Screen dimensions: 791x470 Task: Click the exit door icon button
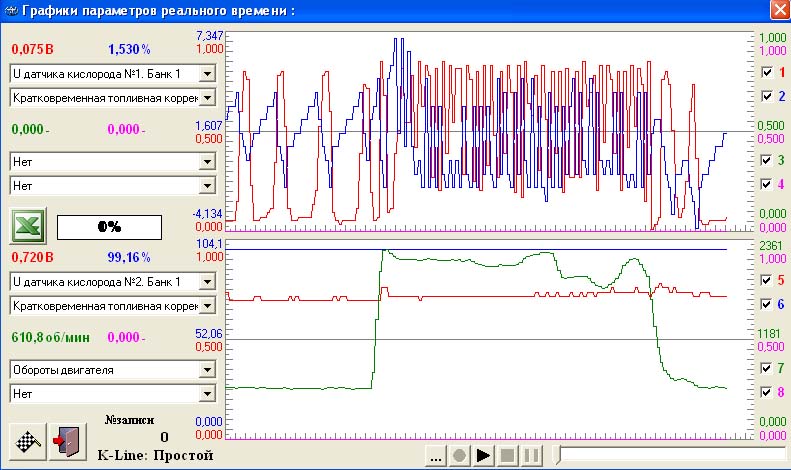pos(68,439)
